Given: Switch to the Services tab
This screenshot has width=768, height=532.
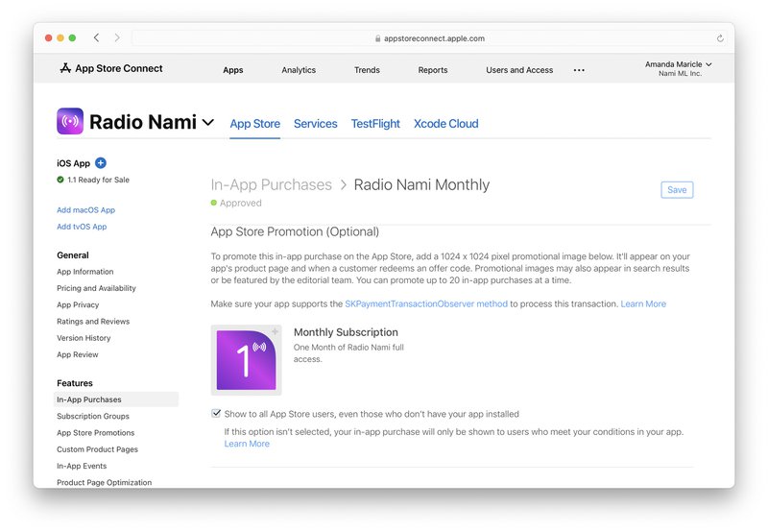Looking at the screenshot, I should 316,124.
